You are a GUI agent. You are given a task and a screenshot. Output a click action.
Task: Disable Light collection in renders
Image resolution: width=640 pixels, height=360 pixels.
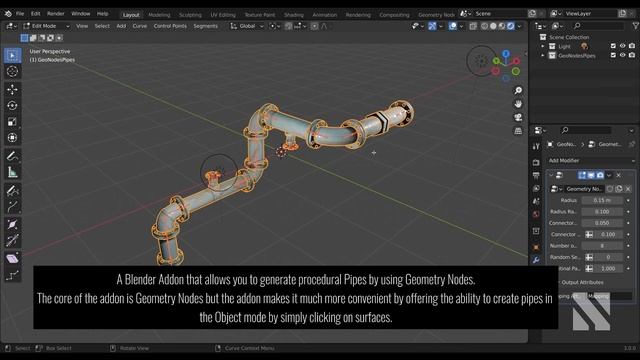632,46
